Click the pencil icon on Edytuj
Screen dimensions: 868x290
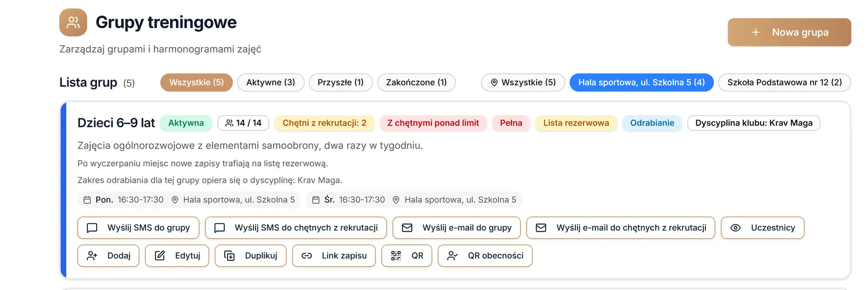[x=160, y=256]
